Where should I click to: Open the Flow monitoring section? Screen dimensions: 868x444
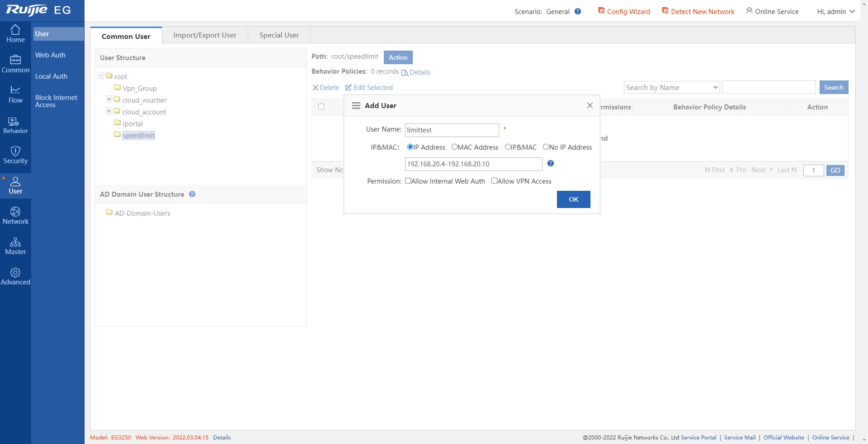15,94
